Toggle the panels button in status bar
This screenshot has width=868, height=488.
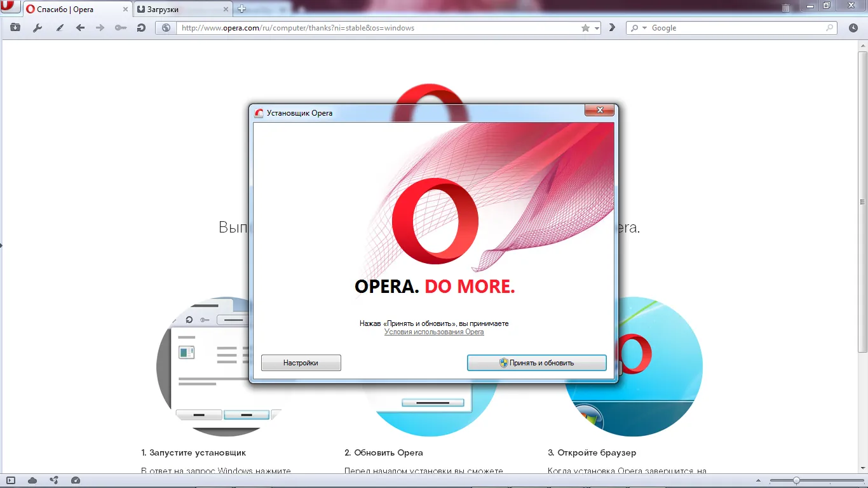point(11,480)
